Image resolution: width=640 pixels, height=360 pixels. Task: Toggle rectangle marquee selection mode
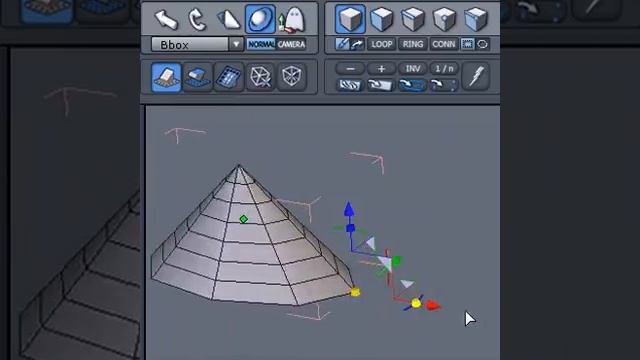467,44
